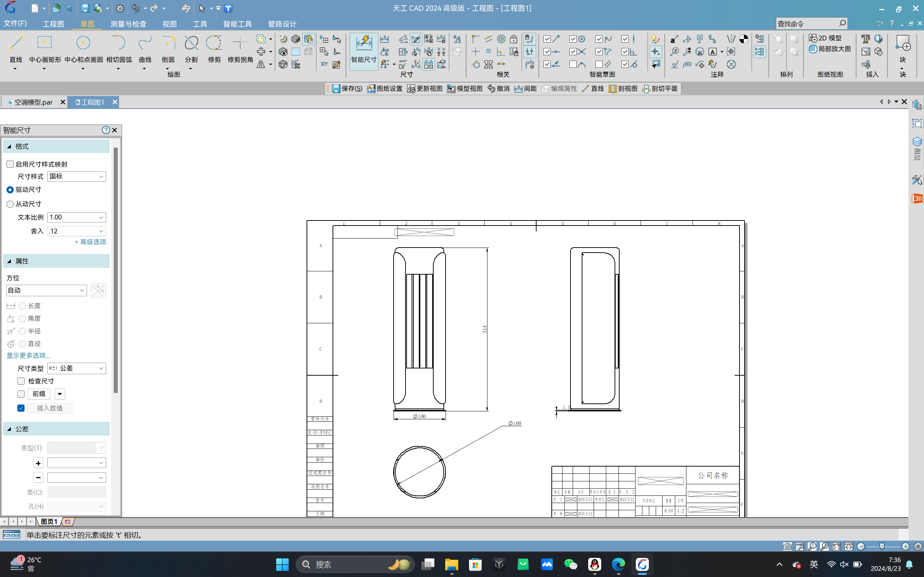Image resolution: width=924 pixels, height=577 pixels.
Task: Open Microsoft Edge from the taskbar
Action: (618, 564)
